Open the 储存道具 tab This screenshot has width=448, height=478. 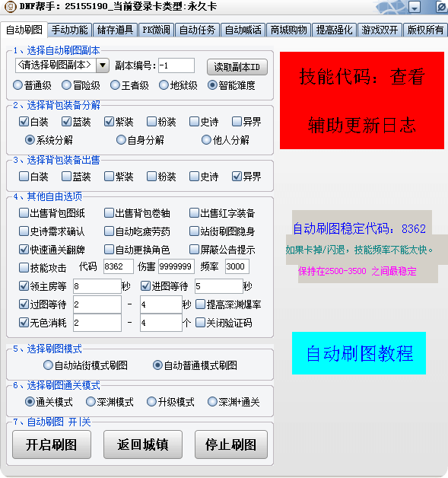(x=115, y=30)
